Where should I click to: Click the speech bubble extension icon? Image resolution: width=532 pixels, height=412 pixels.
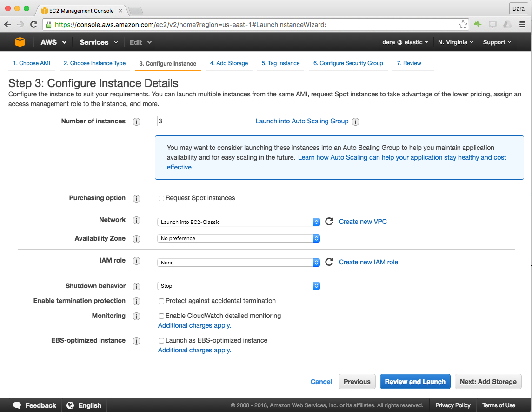click(x=492, y=25)
